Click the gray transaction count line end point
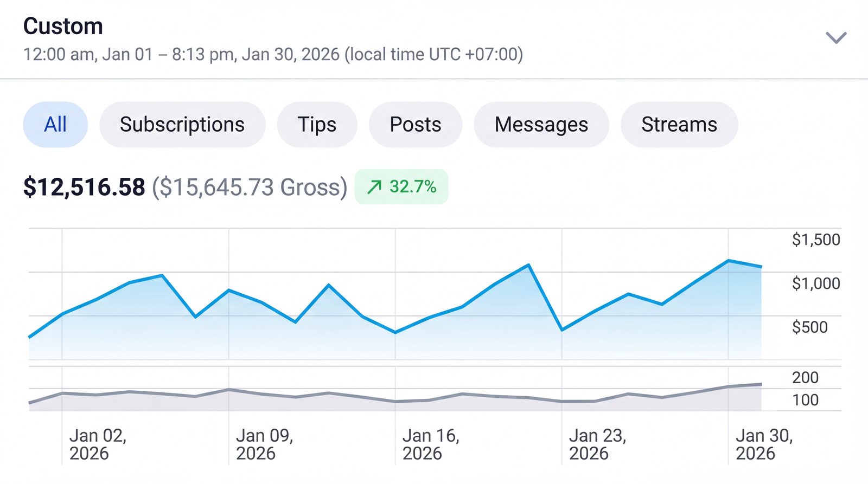The image size is (868, 484). coord(761,384)
